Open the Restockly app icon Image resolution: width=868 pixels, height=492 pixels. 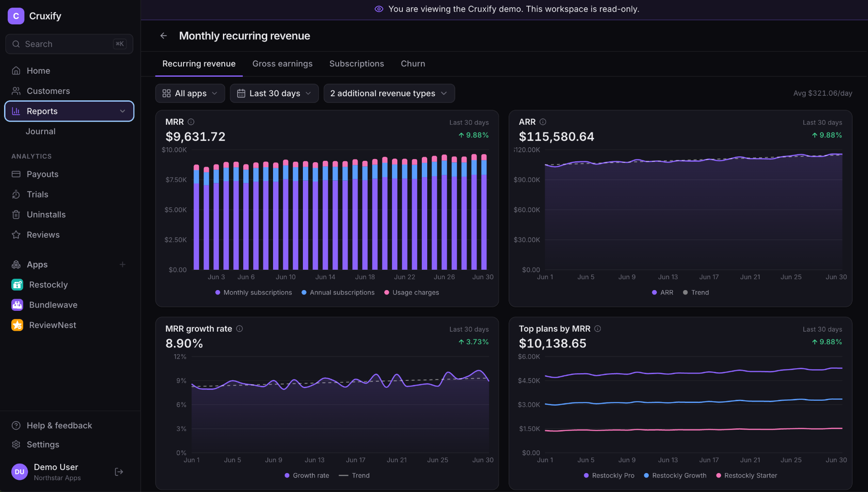(x=17, y=285)
